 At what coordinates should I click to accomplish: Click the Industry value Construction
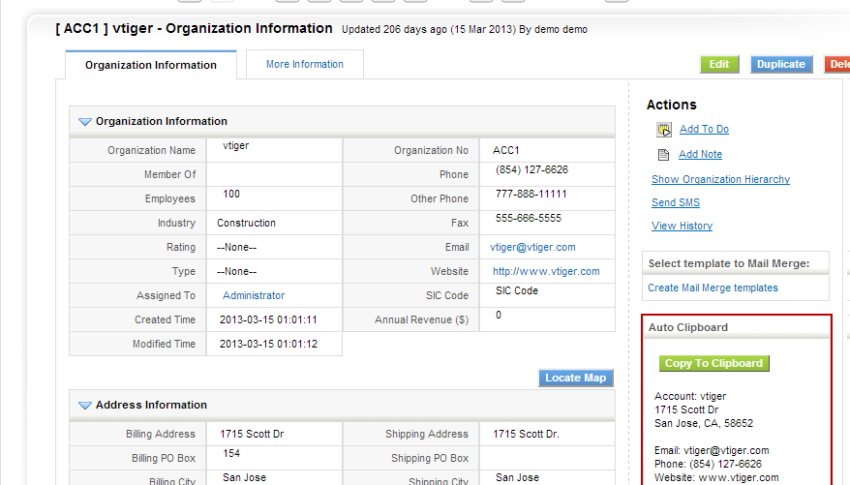246,223
